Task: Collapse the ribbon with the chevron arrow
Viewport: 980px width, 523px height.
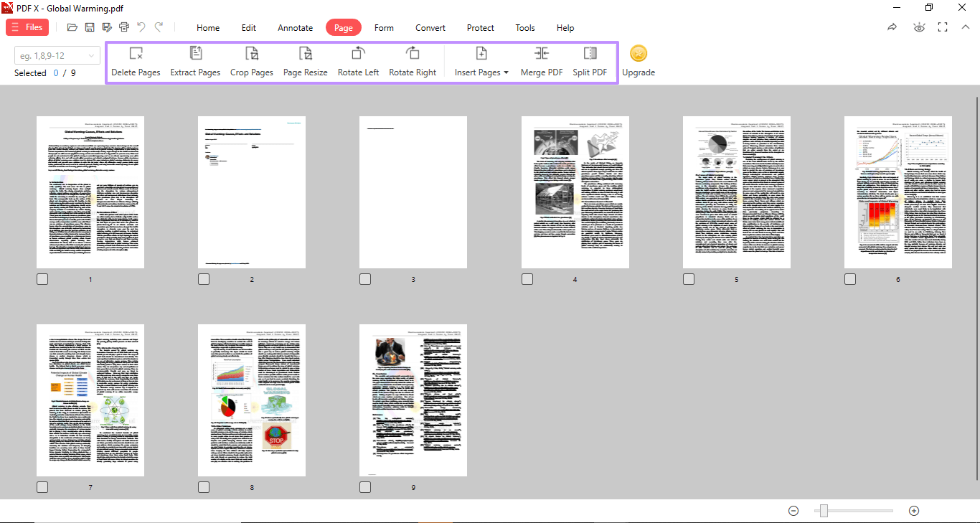Action: [x=965, y=27]
